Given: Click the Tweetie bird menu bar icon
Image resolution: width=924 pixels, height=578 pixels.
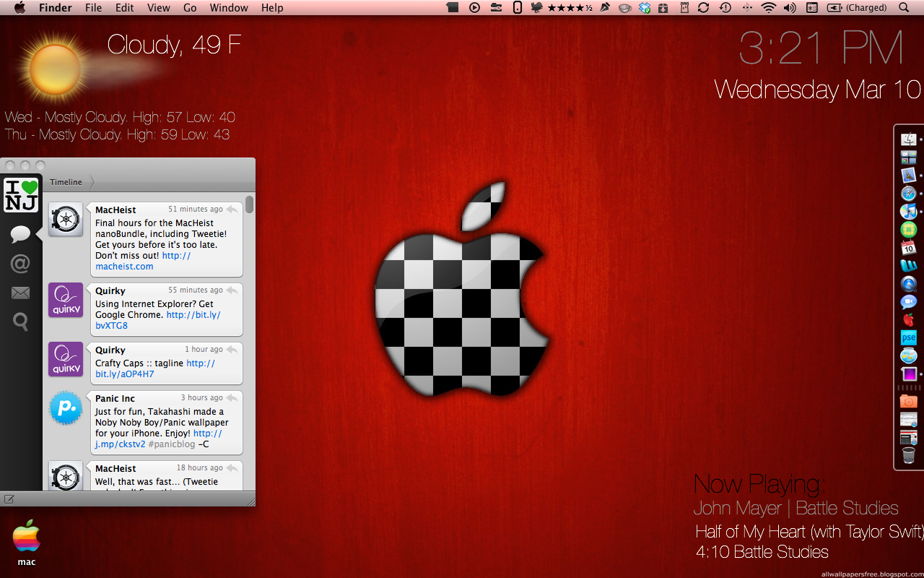Looking at the screenshot, I should (x=536, y=8).
